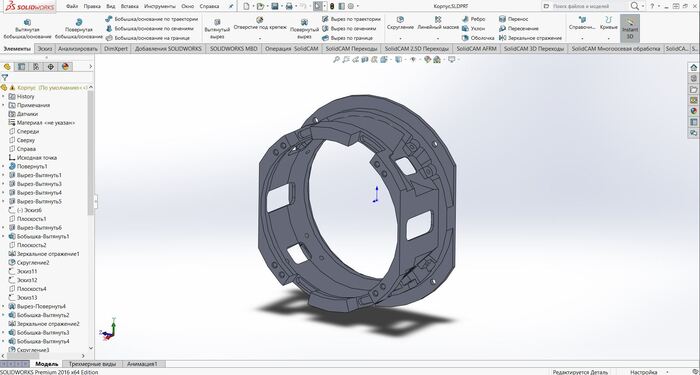This screenshot has width=700, height=375.
Task: Switch to the SolidCAM AFRM tab
Action: pyautogui.click(x=476, y=49)
